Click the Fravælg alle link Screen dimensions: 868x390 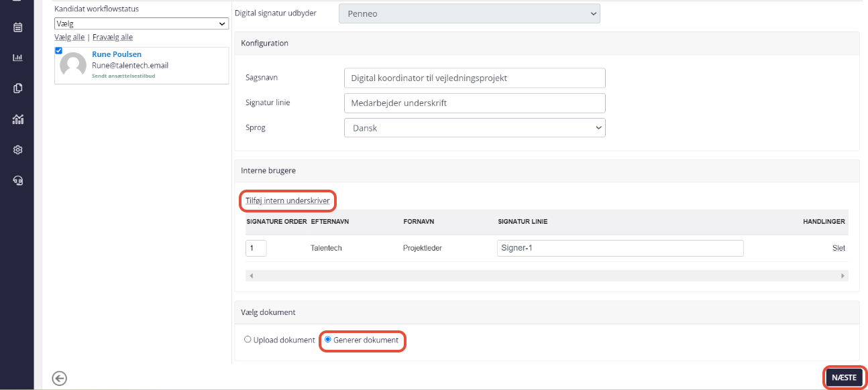112,38
